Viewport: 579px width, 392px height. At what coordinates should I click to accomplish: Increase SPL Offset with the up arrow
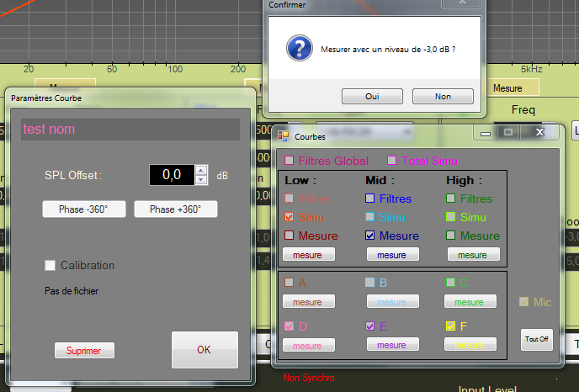(x=200, y=170)
